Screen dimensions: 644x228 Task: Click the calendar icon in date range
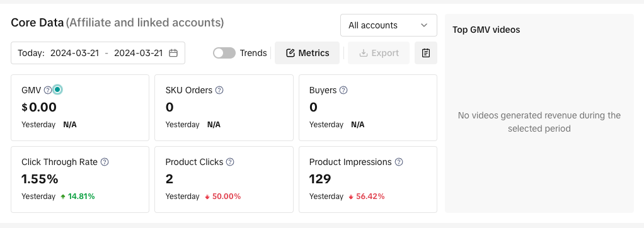coord(173,53)
